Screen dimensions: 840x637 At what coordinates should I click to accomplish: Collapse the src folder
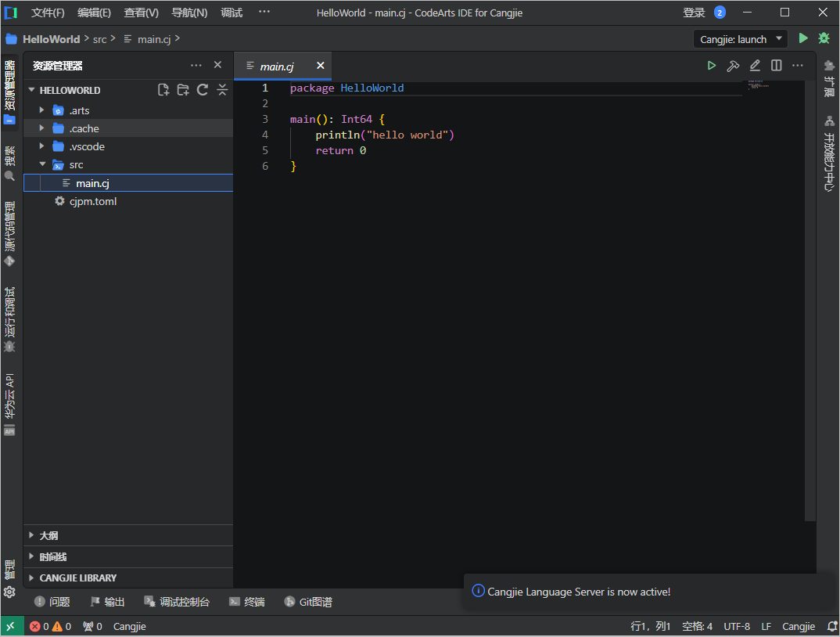pyautogui.click(x=41, y=164)
